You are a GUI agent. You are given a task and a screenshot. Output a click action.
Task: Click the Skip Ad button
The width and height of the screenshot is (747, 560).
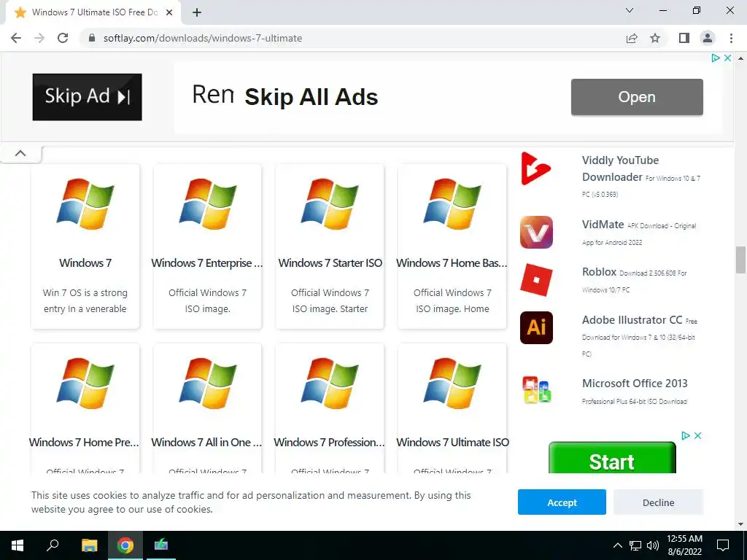pyautogui.click(x=88, y=97)
